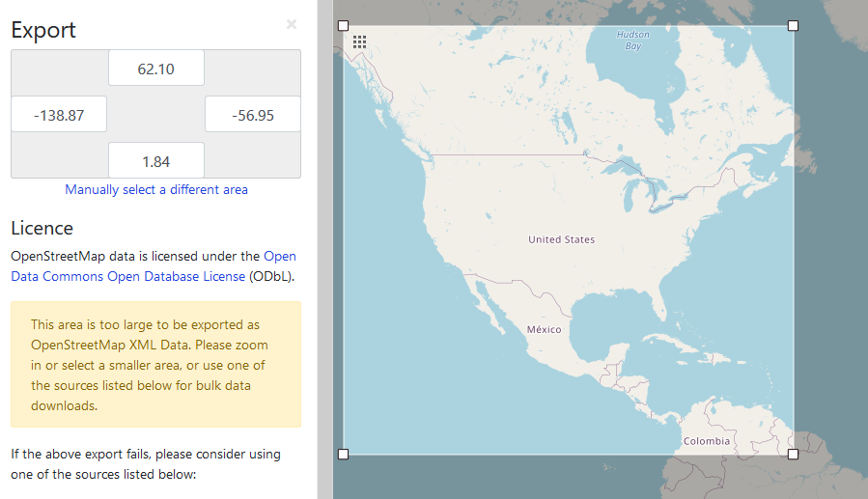Click the United States label on map
This screenshot has width=868, height=499.
(561, 239)
